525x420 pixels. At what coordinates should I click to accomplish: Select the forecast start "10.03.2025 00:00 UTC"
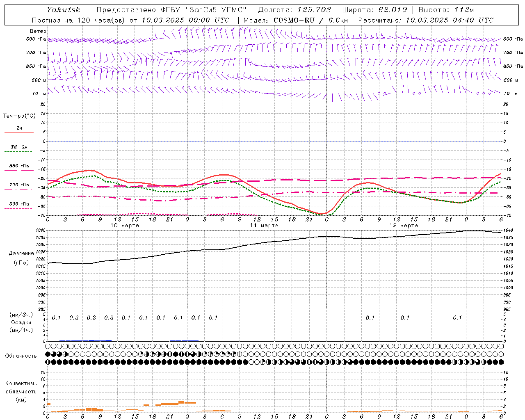(x=185, y=20)
